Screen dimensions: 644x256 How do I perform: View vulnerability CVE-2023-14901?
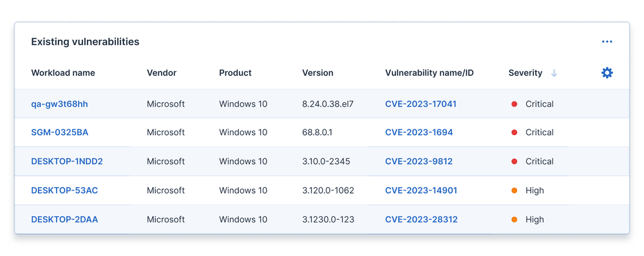(421, 190)
